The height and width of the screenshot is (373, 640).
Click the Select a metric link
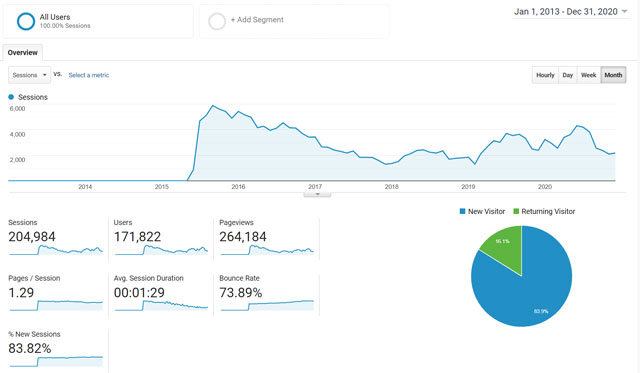point(89,75)
